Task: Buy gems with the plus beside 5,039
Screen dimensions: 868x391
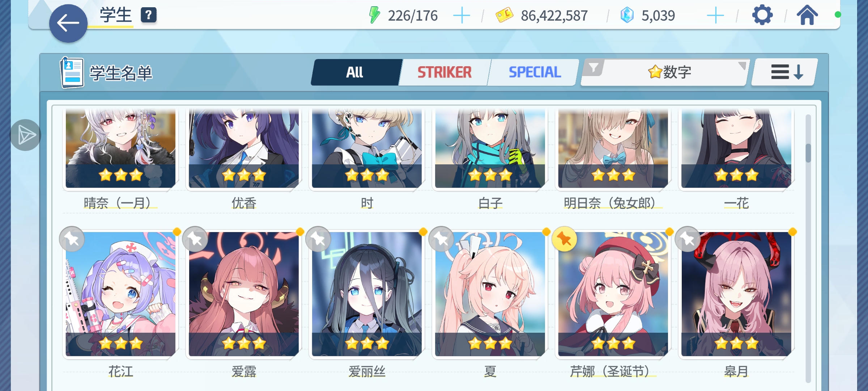Action: [x=715, y=16]
